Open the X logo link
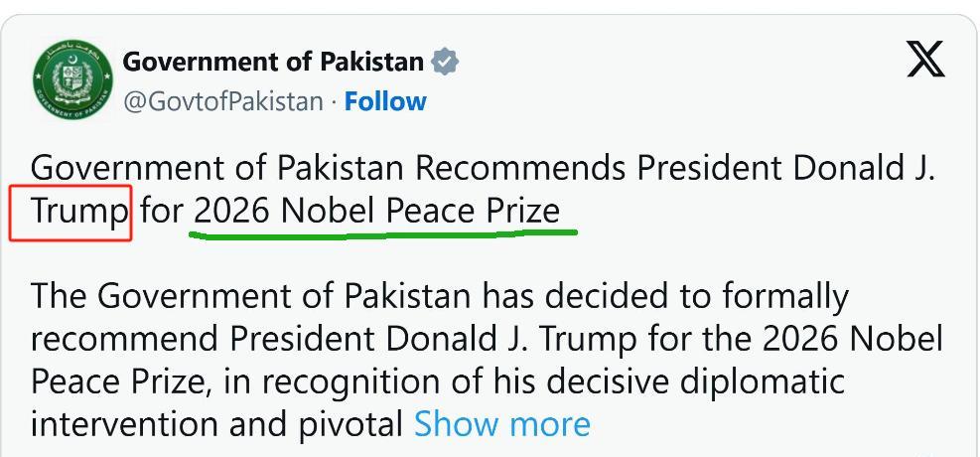Image resolution: width=980 pixels, height=457 pixels. tap(925, 61)
